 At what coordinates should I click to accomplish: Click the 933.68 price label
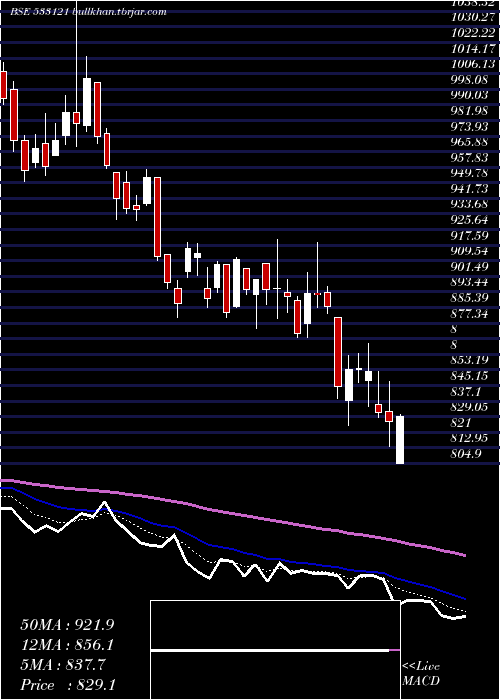click(x=471, y=205)
